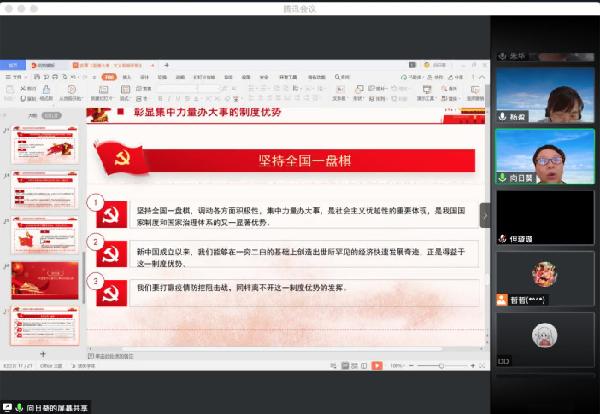Select the solid red slide thumbnail
600x414 pixels.
point(45,280)
